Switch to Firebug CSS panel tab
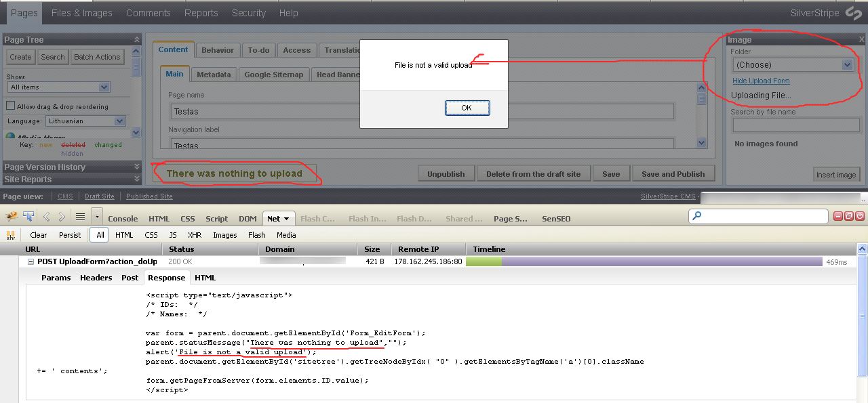 pos(188,219)
